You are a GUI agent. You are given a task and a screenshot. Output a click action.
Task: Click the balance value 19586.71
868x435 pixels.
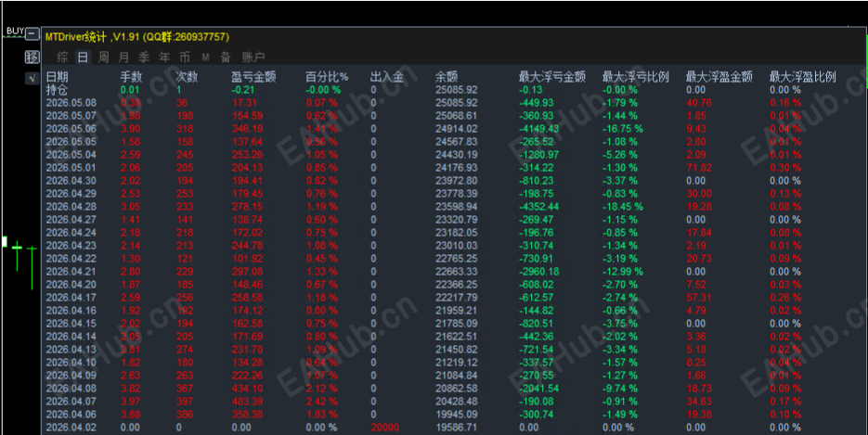(x=456, y=428)
